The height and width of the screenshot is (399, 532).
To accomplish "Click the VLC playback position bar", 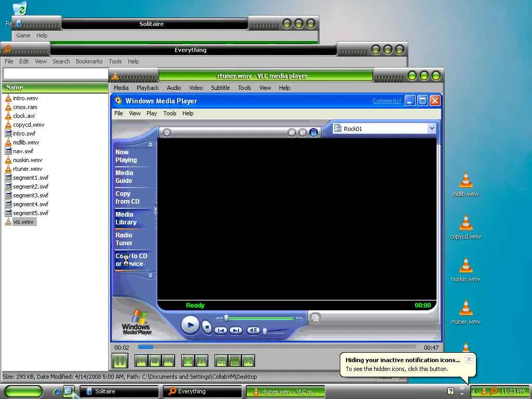I will coord(276,347).
